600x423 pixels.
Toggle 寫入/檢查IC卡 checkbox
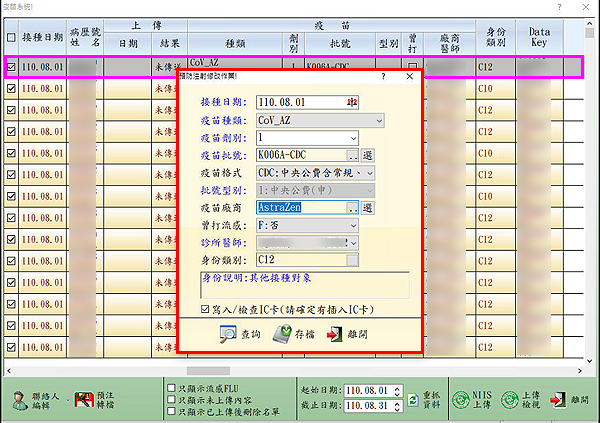coord(204,311)
